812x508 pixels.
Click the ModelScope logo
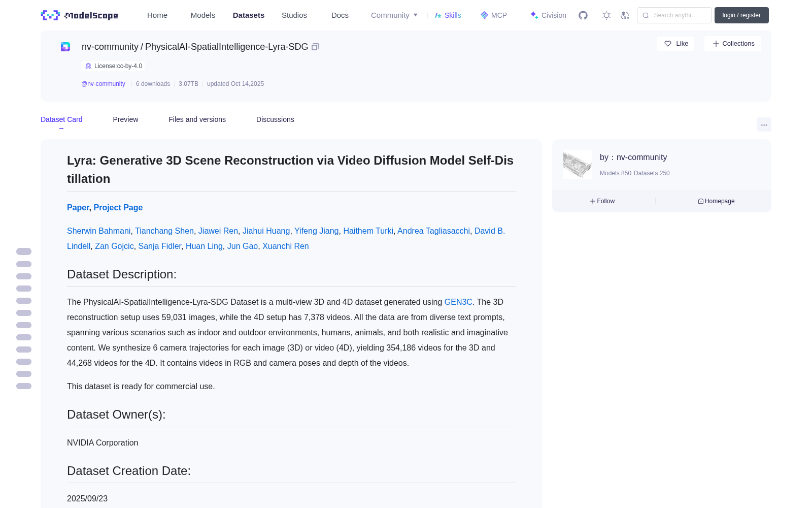click(79, 15)
